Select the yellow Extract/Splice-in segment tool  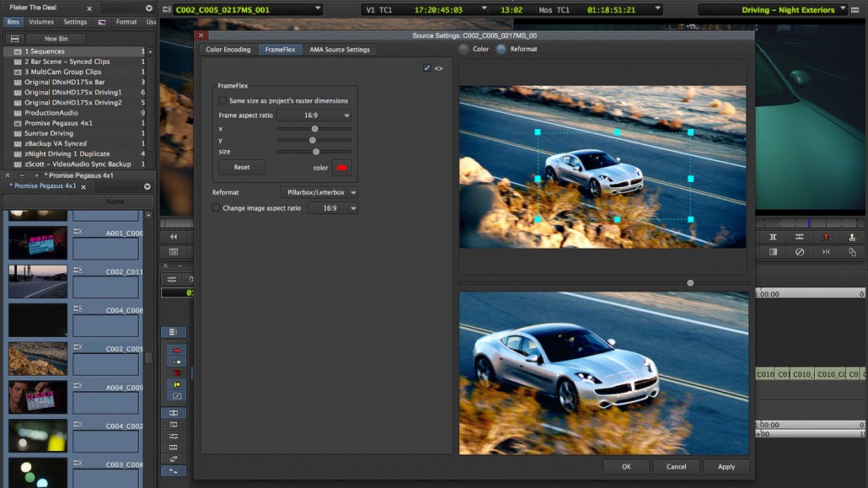(x=176, y=384)
